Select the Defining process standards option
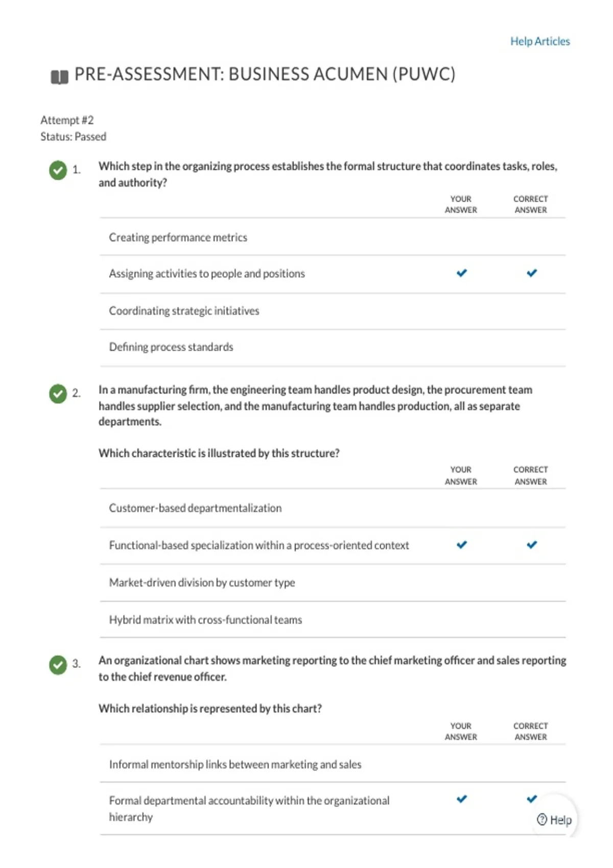Viewport: 613px width, 868px height. coord(333,347)
